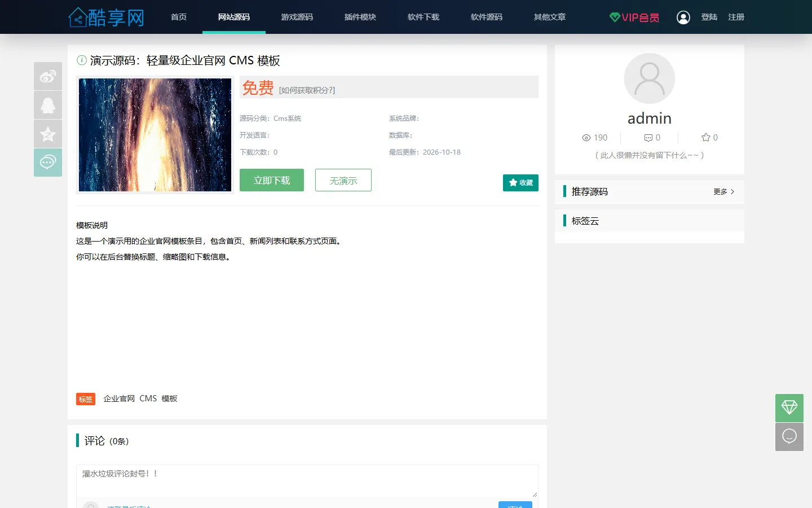Click the 收藏 favorite button
812x508 pixels.
[520, 183]
